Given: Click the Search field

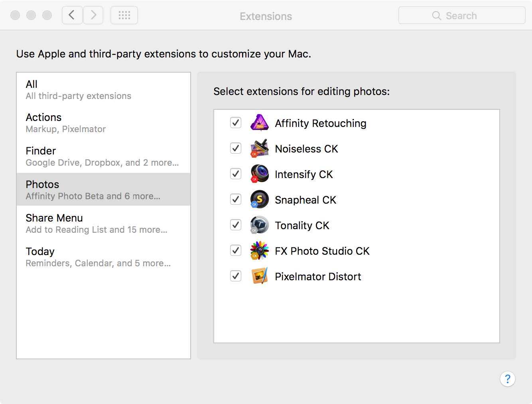Looking at the screenshot, I should pos(461,16).
